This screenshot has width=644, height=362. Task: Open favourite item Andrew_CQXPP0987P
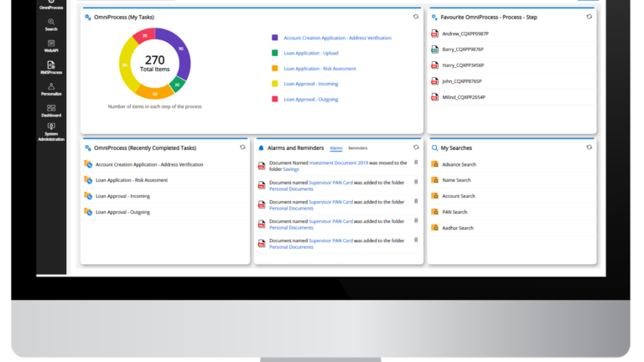(x=465, y=34)
